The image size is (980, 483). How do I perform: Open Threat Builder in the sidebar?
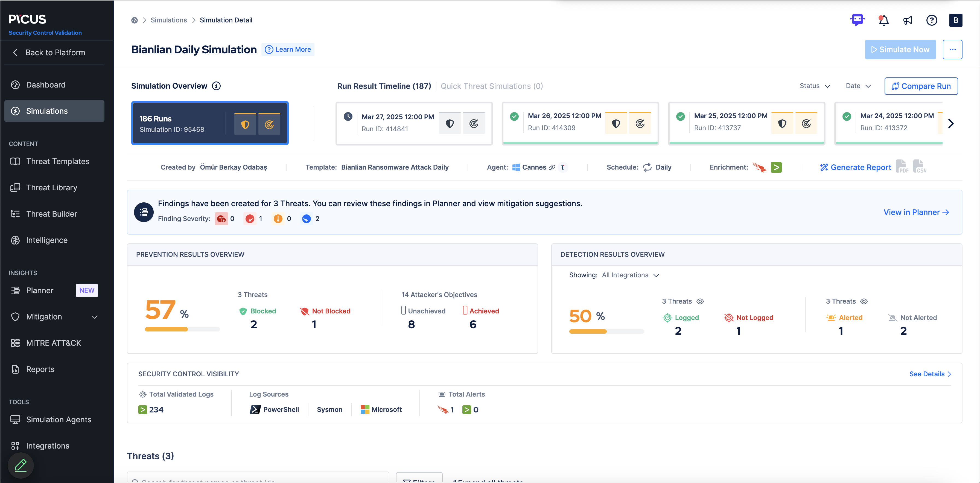(x=51, y=214)
